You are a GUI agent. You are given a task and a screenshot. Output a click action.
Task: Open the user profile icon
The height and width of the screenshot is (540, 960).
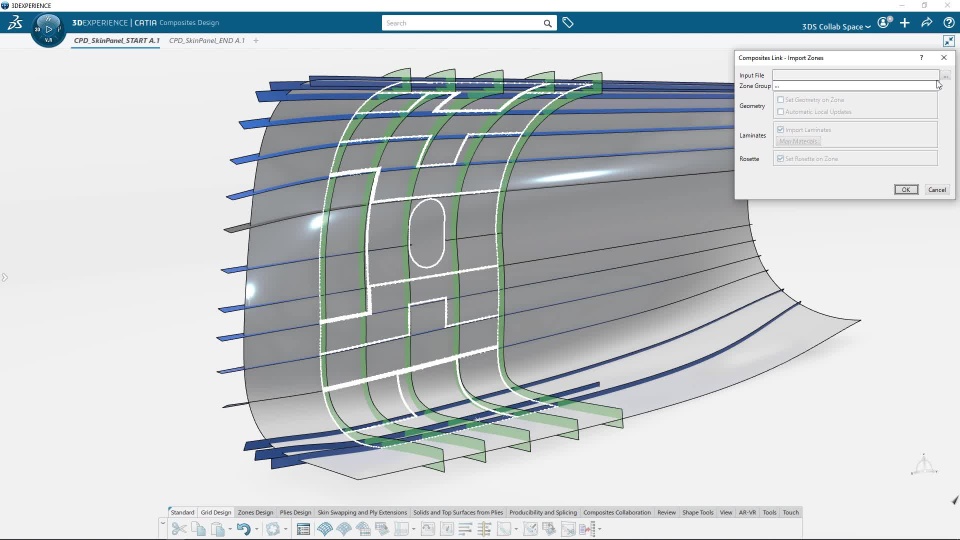883,23
